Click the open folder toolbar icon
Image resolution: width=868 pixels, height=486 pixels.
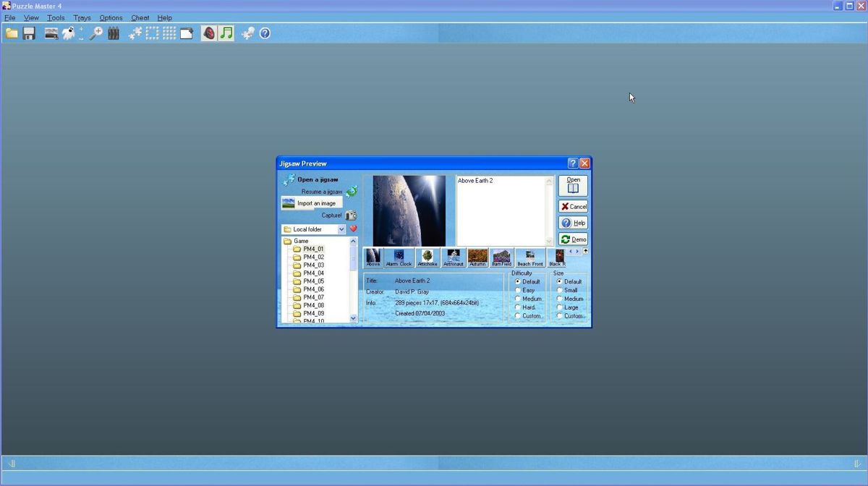12,33
